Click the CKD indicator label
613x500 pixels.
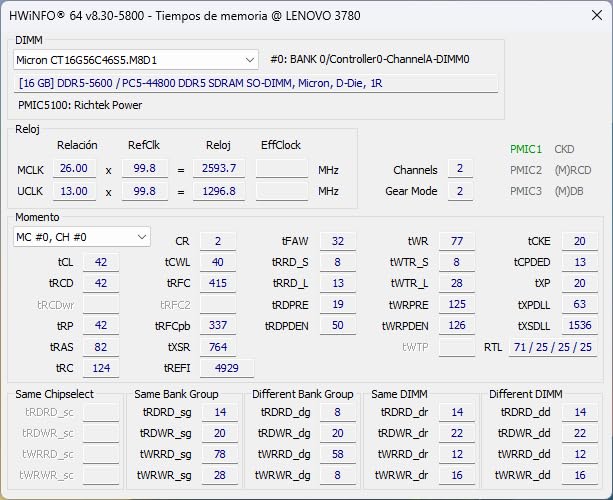point(564,149)
